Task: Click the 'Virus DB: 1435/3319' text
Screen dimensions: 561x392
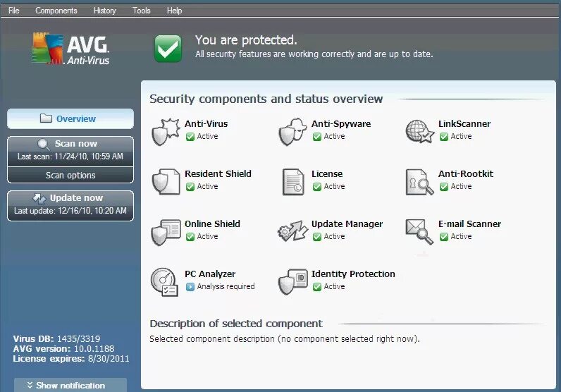Action: (x=56, y=338)
